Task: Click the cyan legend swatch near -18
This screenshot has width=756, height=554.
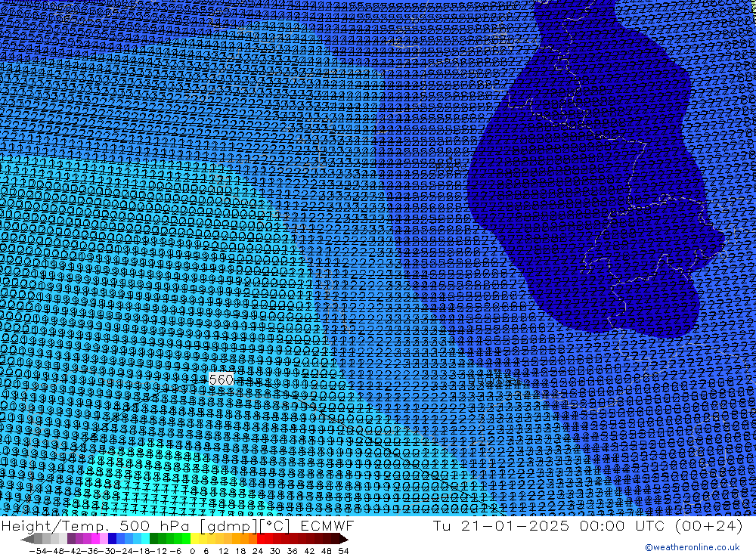Action: coord(145,538)
